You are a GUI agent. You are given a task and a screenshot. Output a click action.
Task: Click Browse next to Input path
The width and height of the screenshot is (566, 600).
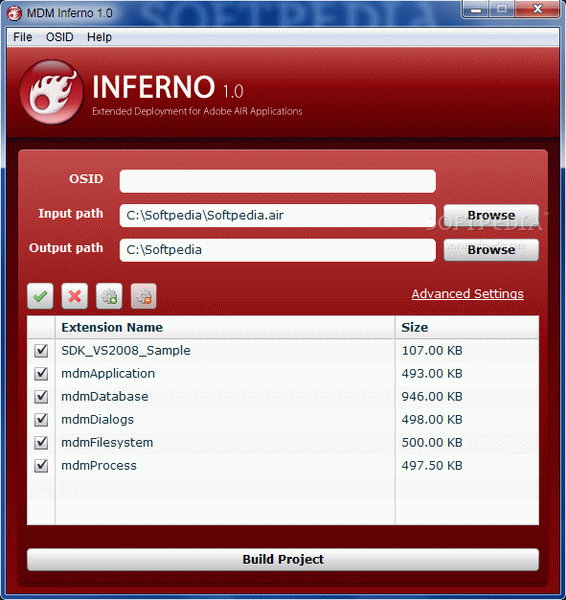click(491, 215)
